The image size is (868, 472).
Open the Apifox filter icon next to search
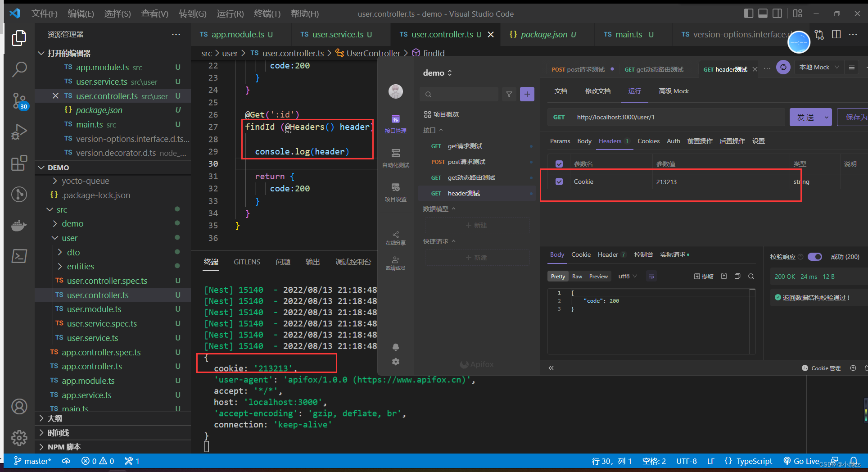tap(509, 94)
